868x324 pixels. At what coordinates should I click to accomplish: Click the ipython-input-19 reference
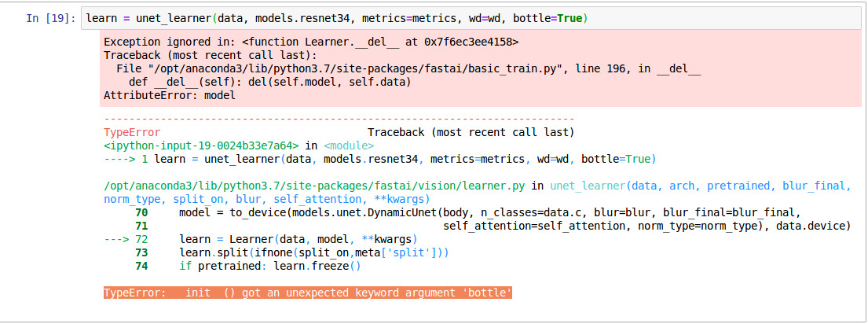(201, 145)
